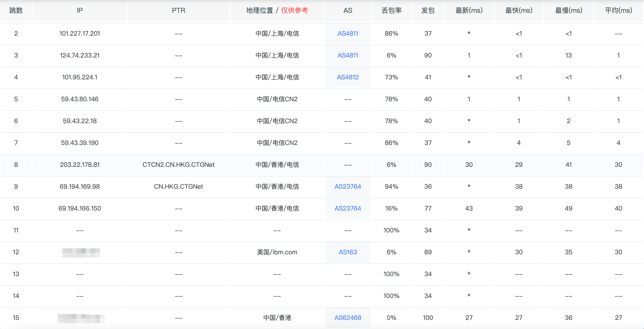644x329 pixels.
Task: Click the 跳数 column header
Action: click(16, 10)
